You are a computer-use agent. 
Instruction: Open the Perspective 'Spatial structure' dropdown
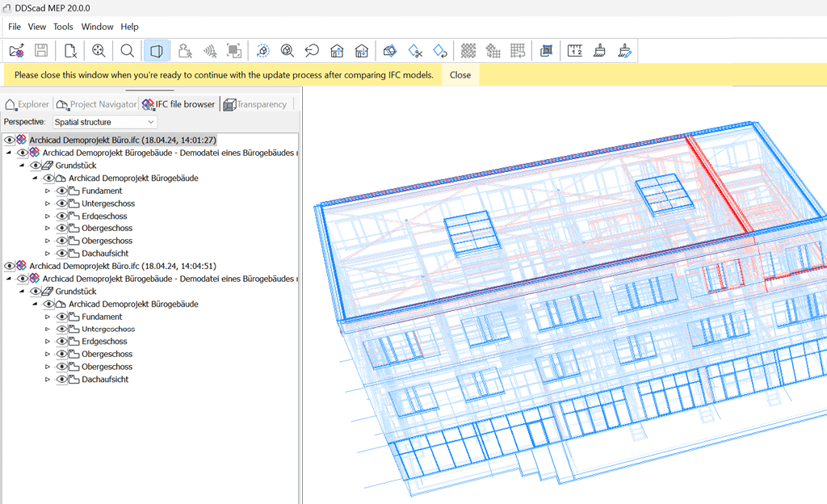pos(105,122)
